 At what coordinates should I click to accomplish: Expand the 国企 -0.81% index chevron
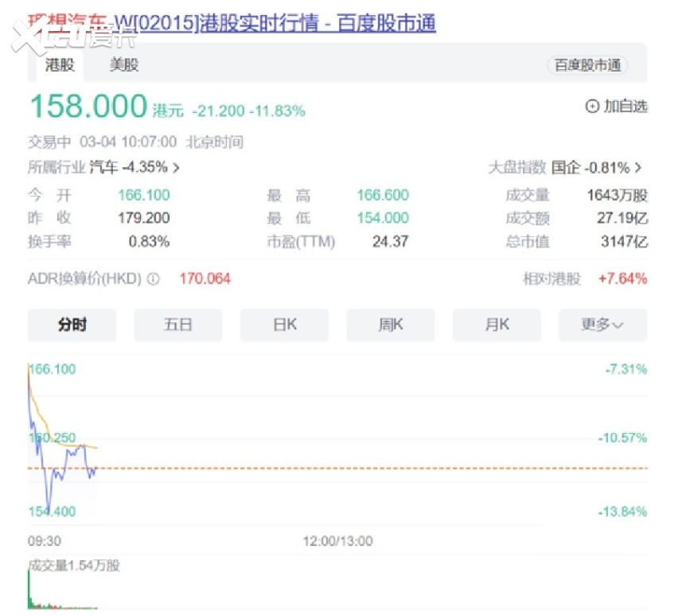pyautogui.click(x=638, y=167)
